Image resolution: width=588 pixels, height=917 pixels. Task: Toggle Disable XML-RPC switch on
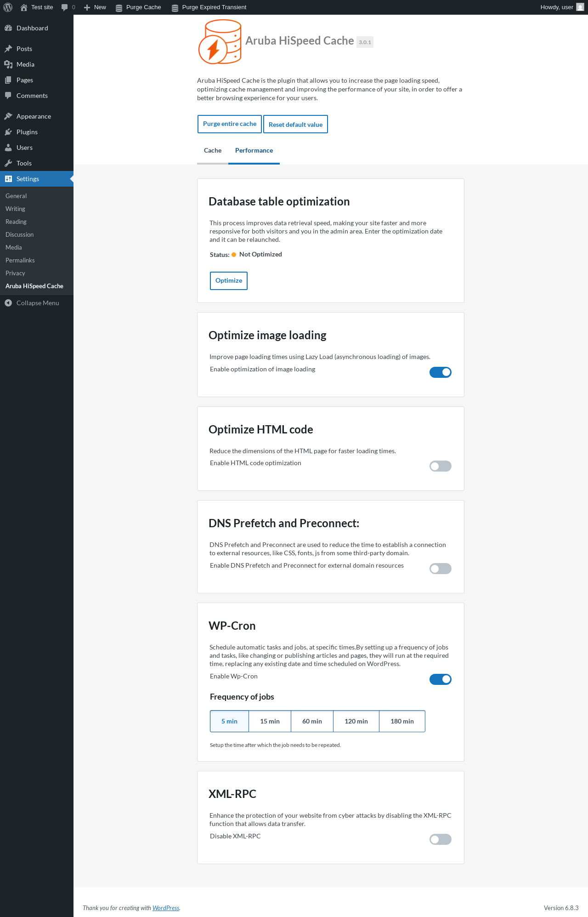pos(440,839)
